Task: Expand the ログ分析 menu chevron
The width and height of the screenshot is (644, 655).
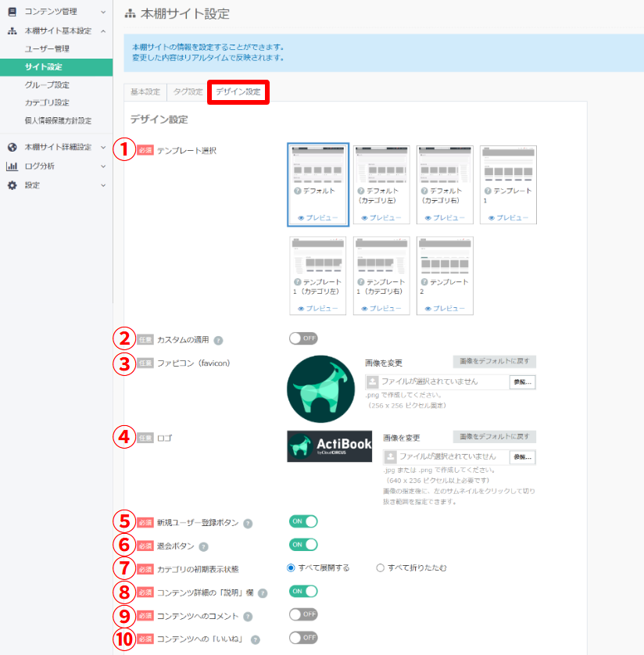Action: pos(103,166)
